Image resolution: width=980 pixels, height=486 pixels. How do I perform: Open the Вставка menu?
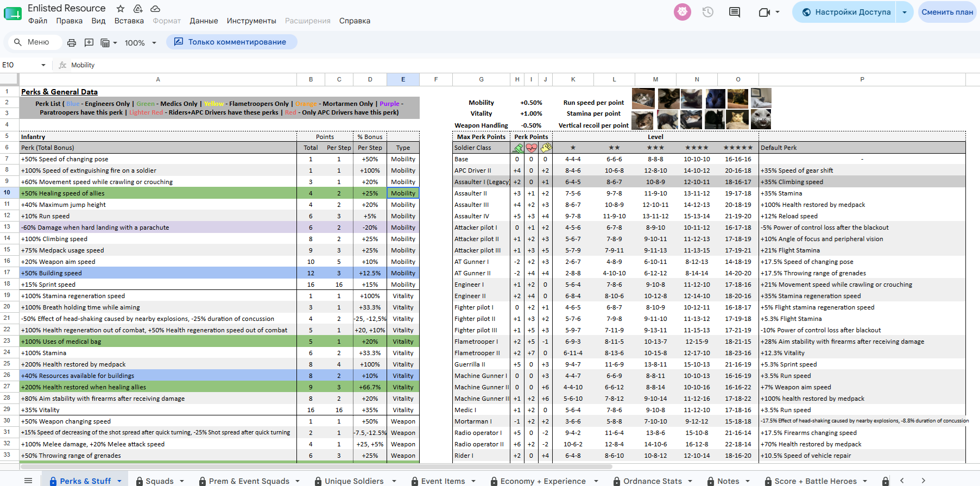(129, 21)
